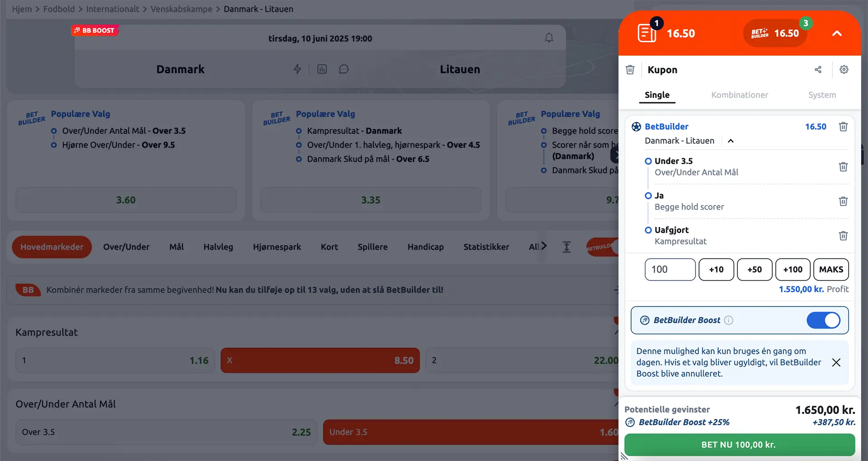This screenshot has height=461, width=868.
Task: Open the Kupon settings gear
Action: point(844,70)
